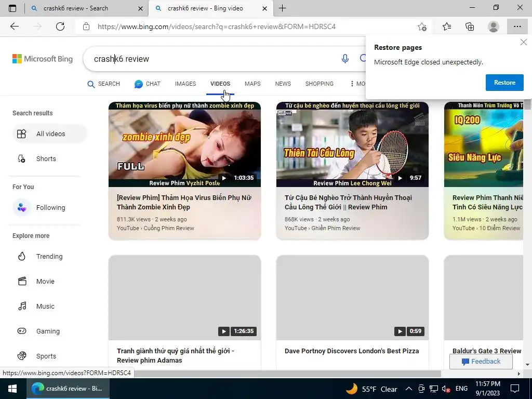This screenshot has width=532, height=399.
Task: Go to Microsoft Bing home logo
Action: pos(43,59)
